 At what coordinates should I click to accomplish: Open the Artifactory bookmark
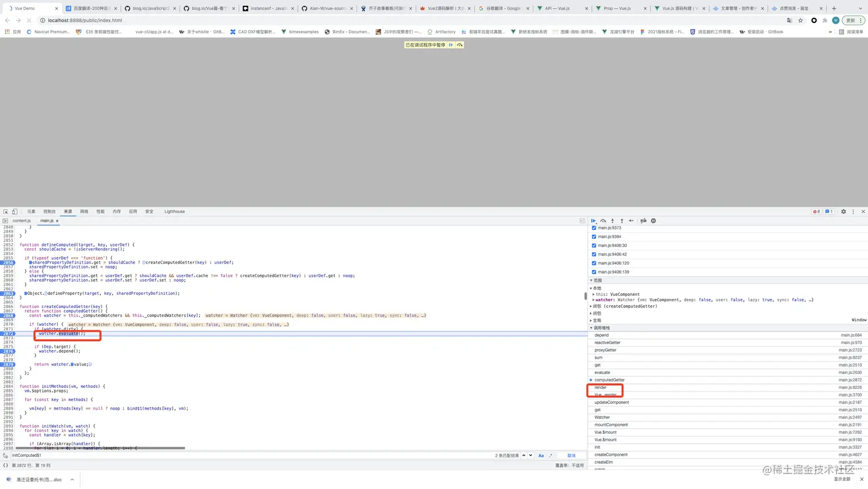tap(441, 32)
